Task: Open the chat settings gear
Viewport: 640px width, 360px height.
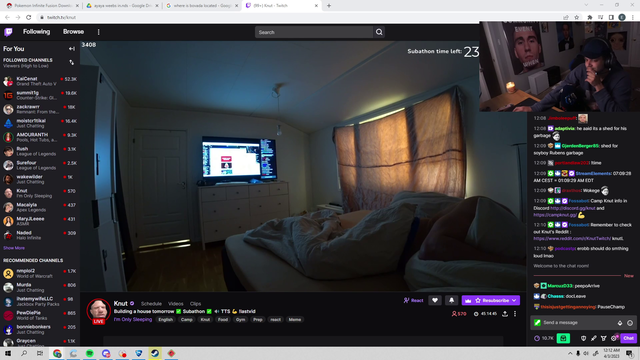Action: [614, 338]
